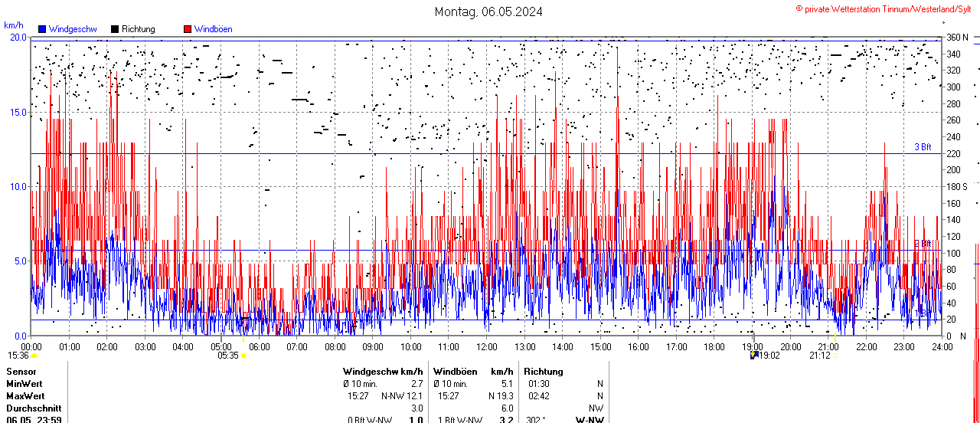Screen dimensions: 980x423
Task: Click the 'Windgeschw km/h' table column header
Action: 383,372
